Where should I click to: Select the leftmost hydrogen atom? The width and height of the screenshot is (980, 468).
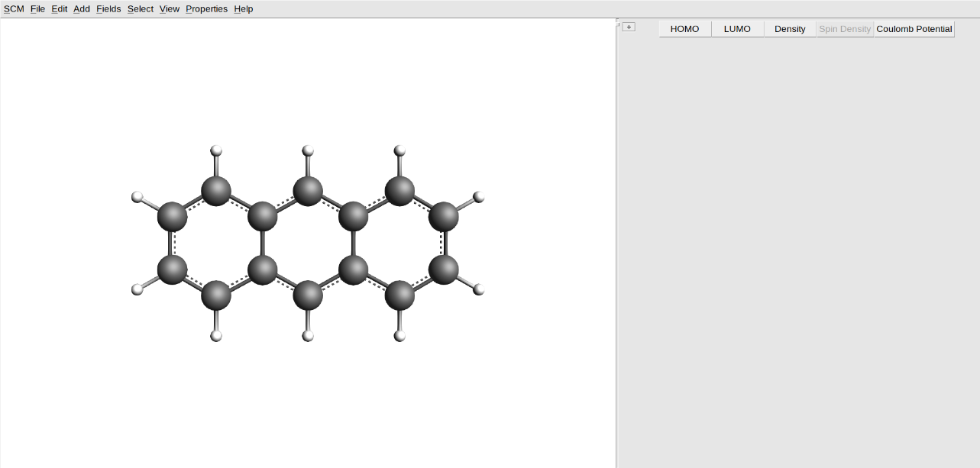tap(137, 197)
